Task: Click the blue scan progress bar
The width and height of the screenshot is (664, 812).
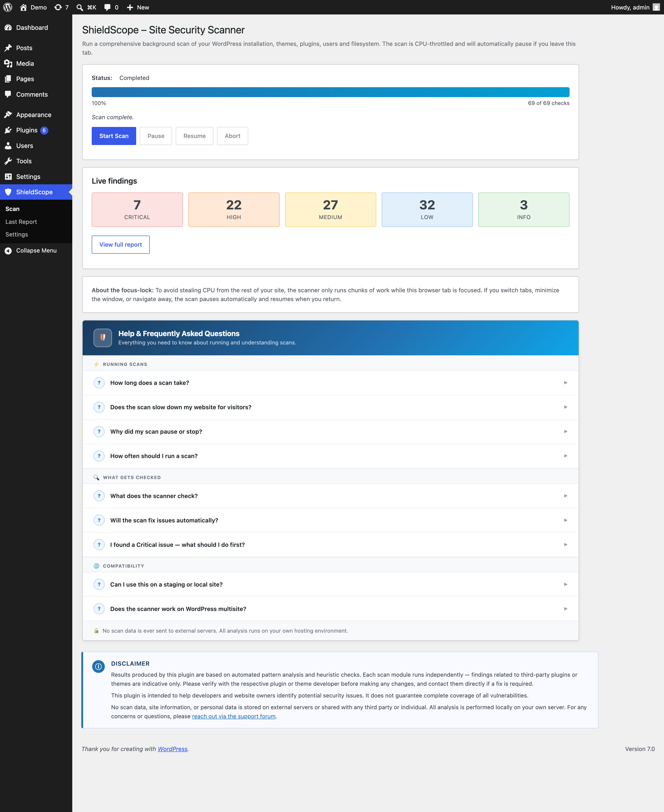Action: tap(330, 92)
